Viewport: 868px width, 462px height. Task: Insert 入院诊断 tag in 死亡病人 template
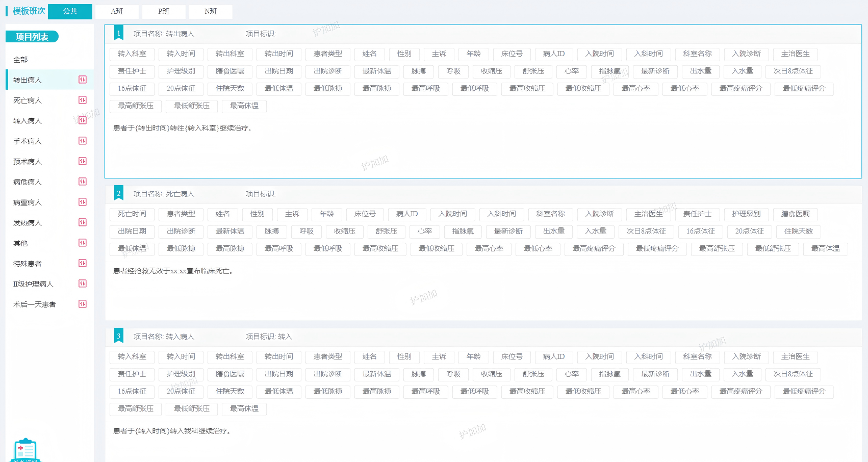click(600, 214)
